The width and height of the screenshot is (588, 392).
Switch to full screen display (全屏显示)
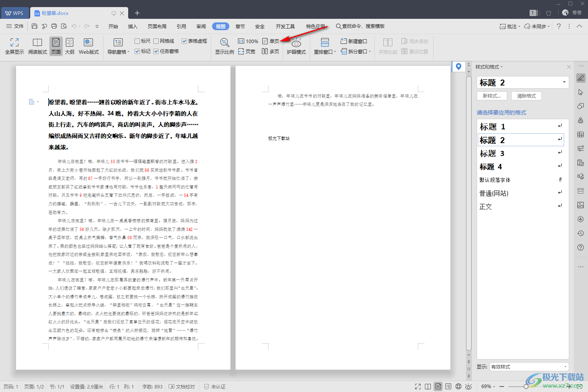click(15, 46)
